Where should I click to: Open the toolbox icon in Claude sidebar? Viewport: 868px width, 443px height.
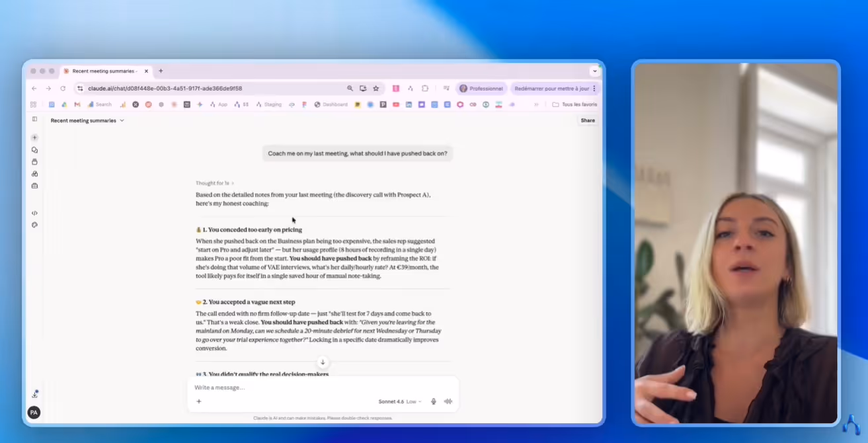point(34,186)
